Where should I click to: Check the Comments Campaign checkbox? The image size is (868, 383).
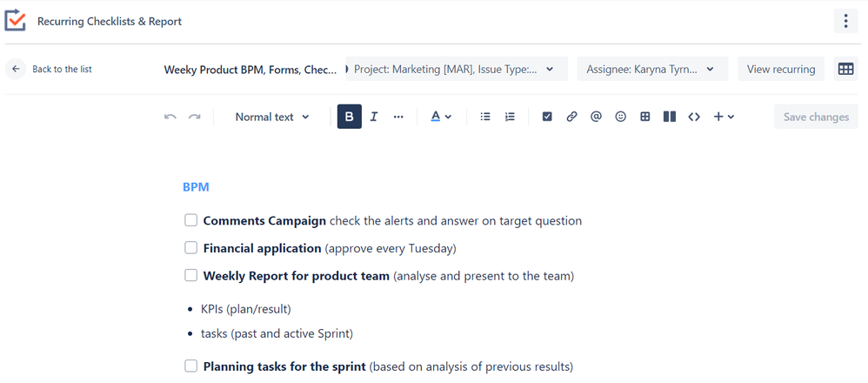(190, 220)
